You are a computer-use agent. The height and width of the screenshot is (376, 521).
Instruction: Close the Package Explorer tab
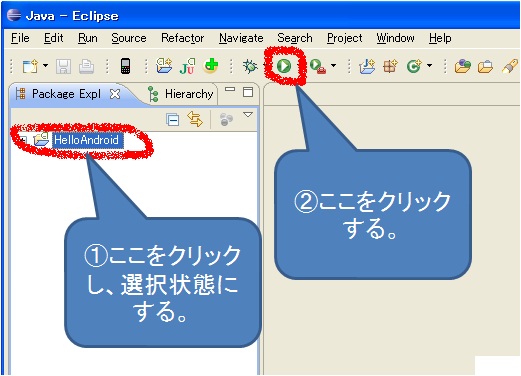point(115,94)
